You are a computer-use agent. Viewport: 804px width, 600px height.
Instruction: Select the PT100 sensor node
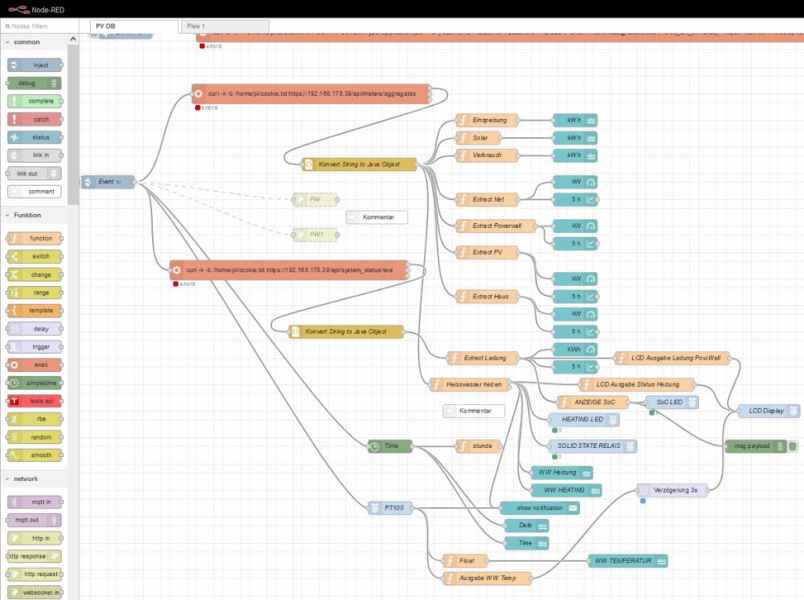click(x=390, y=508)
